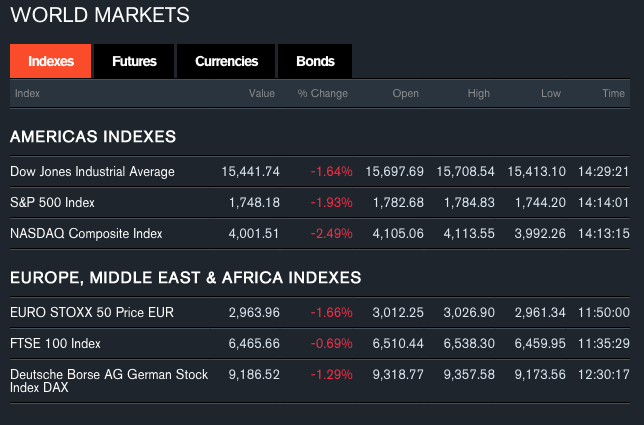Switch to the Futures tab
The width and height of the screenshot is (644, 425).
(134, 61)
